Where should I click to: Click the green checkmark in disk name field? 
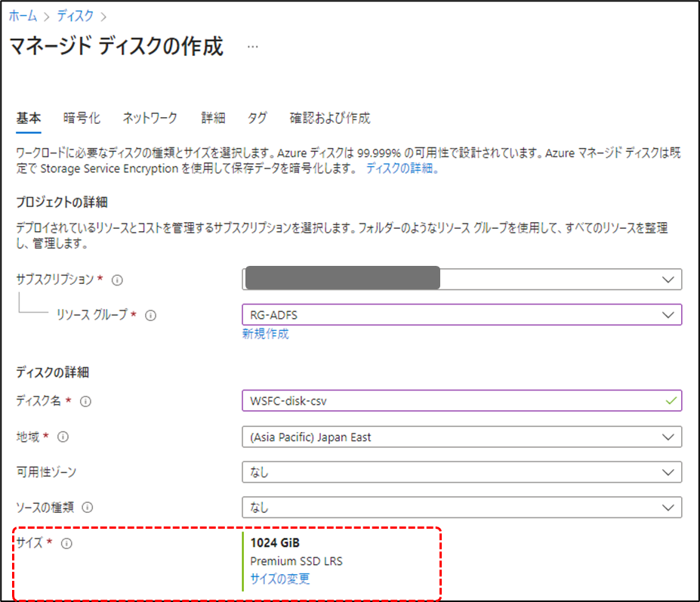click(x=671, y=401)
